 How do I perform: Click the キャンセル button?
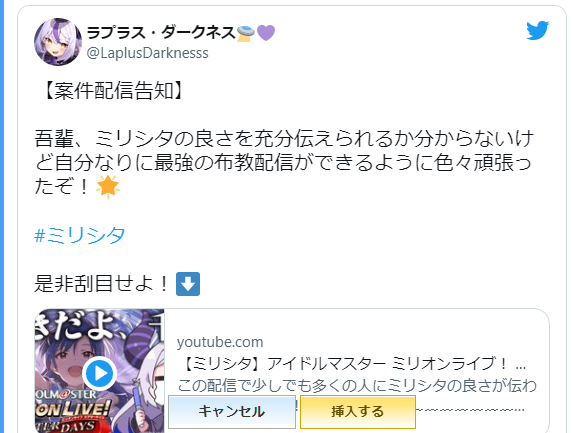point(232,411)
